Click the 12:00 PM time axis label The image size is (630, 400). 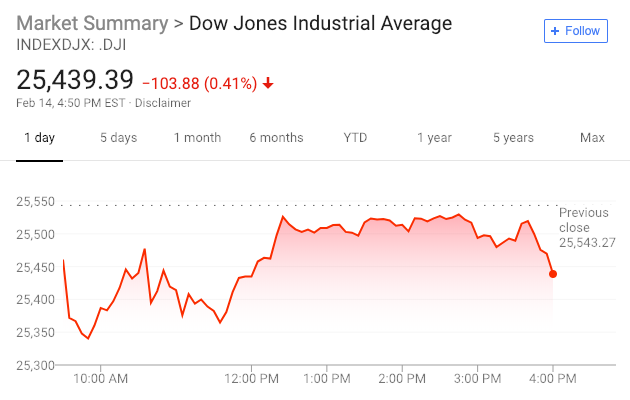point(252,379)
